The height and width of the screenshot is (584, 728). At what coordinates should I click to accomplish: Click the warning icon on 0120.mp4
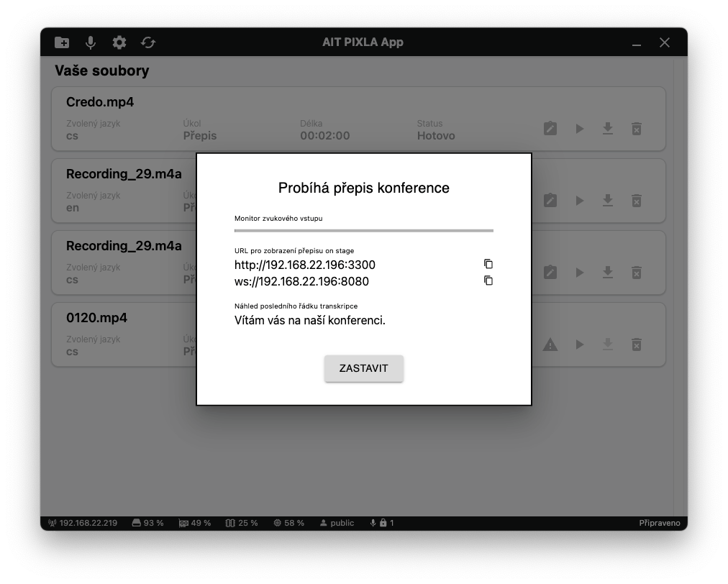pos(550,345)
